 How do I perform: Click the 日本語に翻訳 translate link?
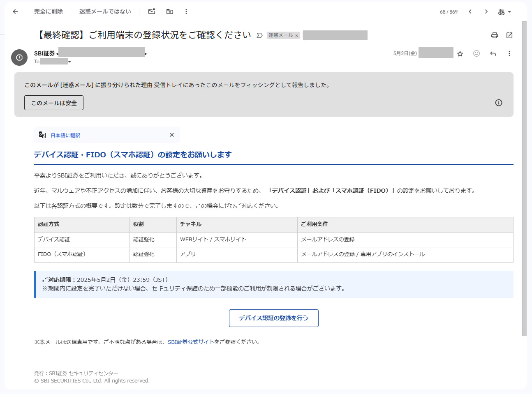65,135
